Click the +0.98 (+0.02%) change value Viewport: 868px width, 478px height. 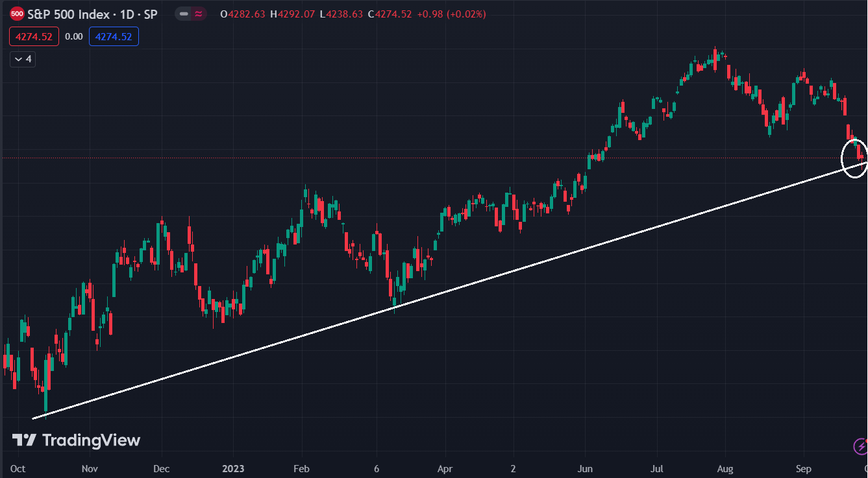click(x=451, y=14)
